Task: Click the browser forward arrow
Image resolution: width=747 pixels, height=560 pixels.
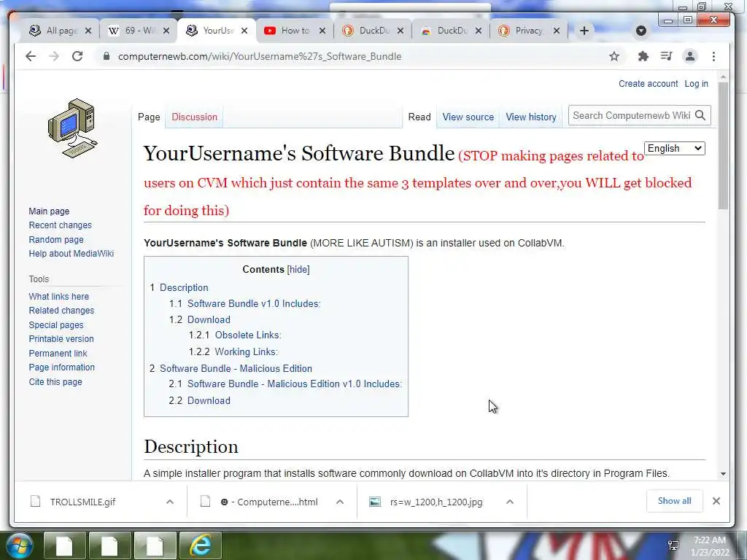Action: 54,56
